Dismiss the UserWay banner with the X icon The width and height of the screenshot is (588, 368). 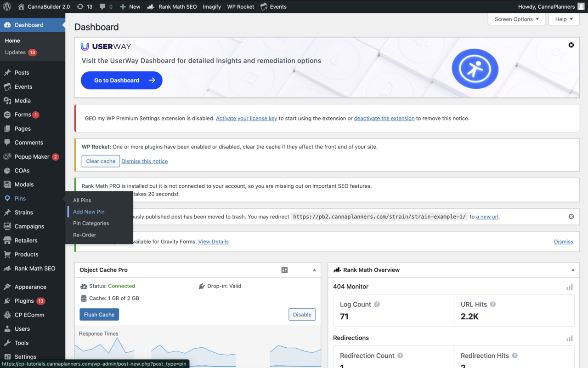[x=571, y=45]
